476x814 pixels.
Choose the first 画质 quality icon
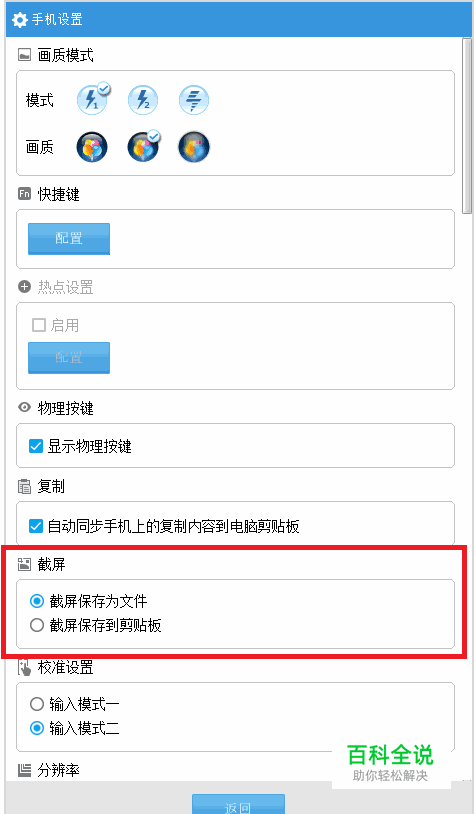(x=92, y=147)
